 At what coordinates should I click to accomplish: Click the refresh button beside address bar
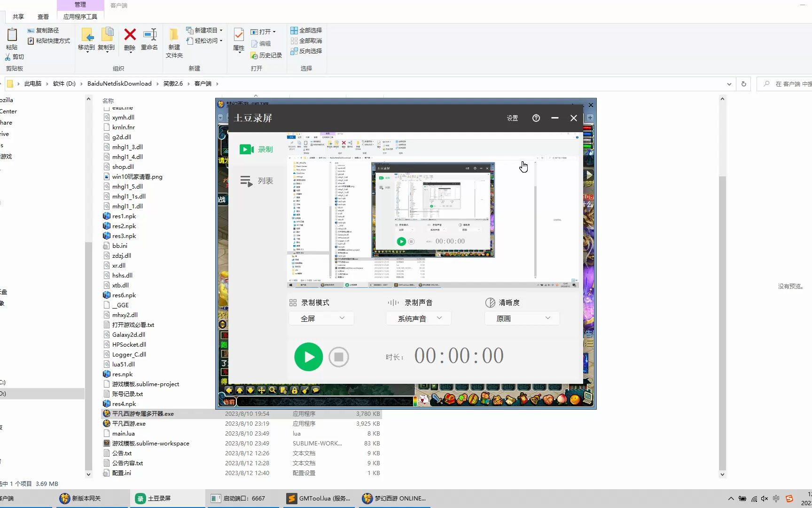pos(743,84)
